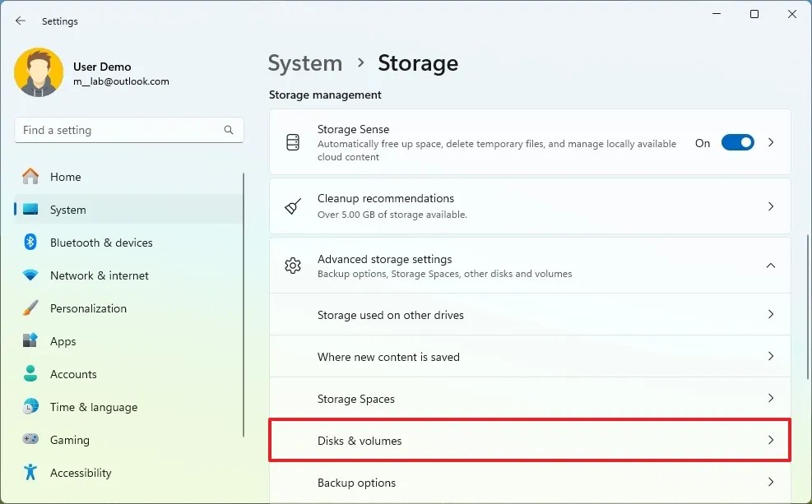
Task: Click the System breadcrumb link
Action: (305, 63)
